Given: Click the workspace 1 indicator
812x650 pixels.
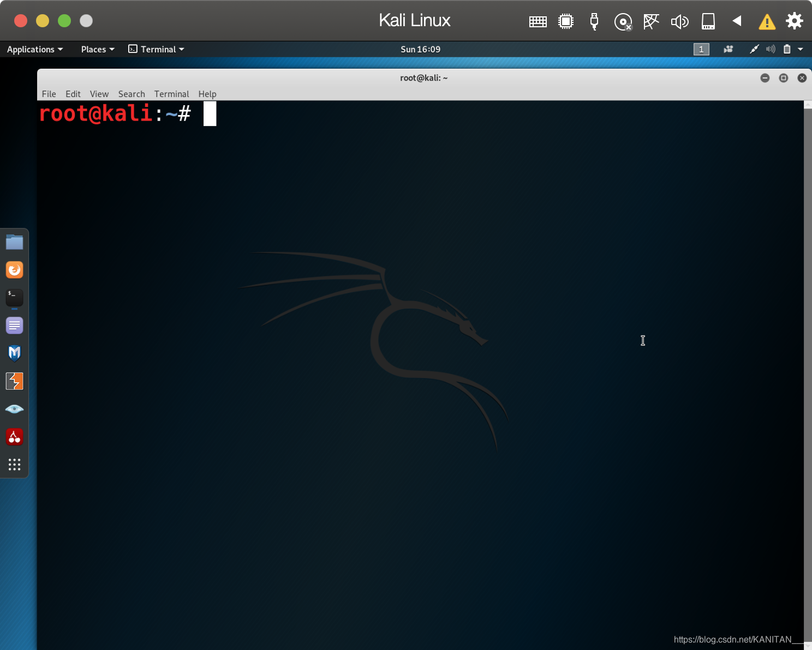Looking at the screenshot, I should click(701, 49).
